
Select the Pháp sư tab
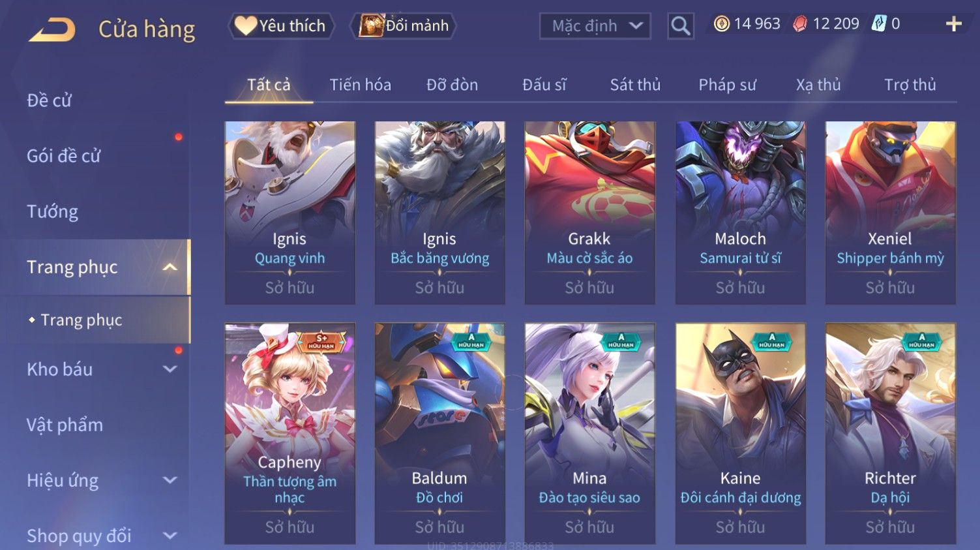[727, 85]
